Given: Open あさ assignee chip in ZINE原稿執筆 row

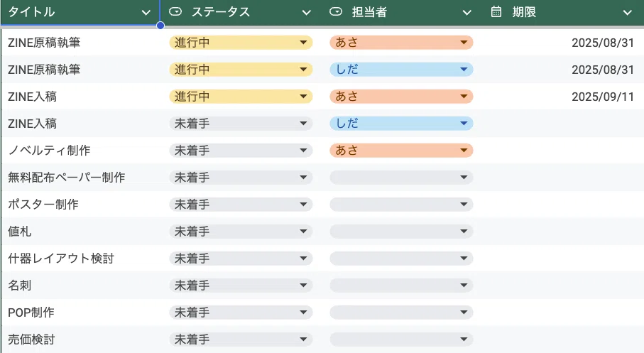Looking at the screenshot, I should click(x=401, y=43).
